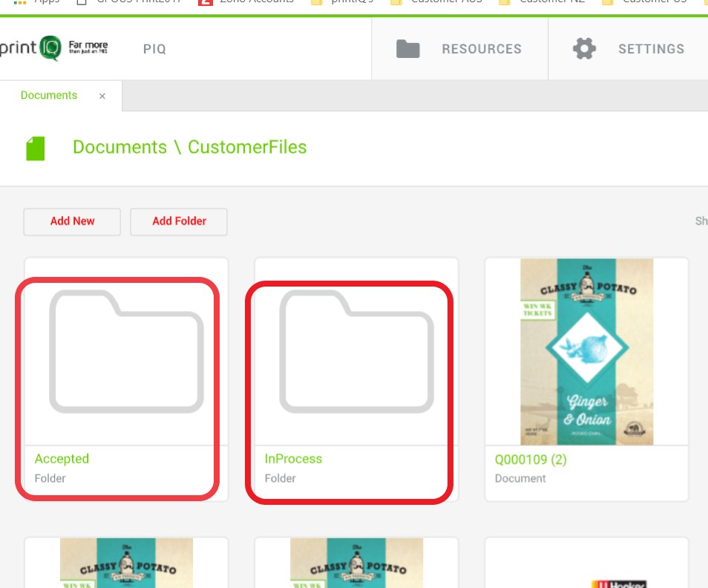Switch to the Documents tab
Viewport: 708px width, 588px height.
tap(49, 95)
